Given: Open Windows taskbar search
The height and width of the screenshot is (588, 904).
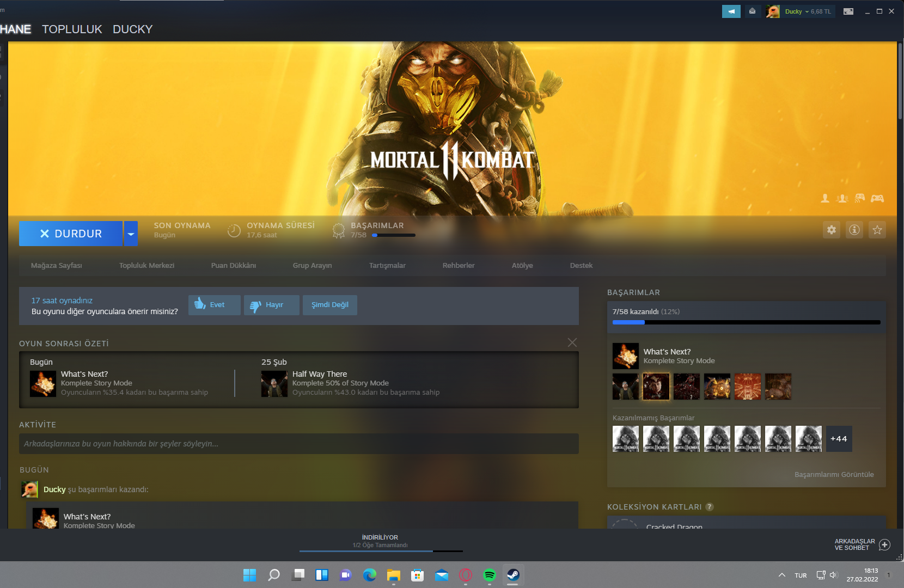Looking at the screenshot, I should click(274, 575).
